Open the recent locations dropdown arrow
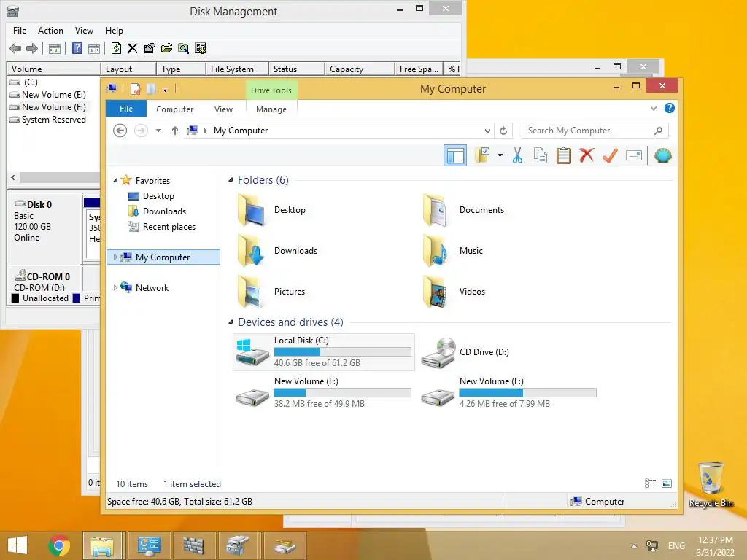Image resolution: width=747 pixels, height=560 pixels. 158,131
